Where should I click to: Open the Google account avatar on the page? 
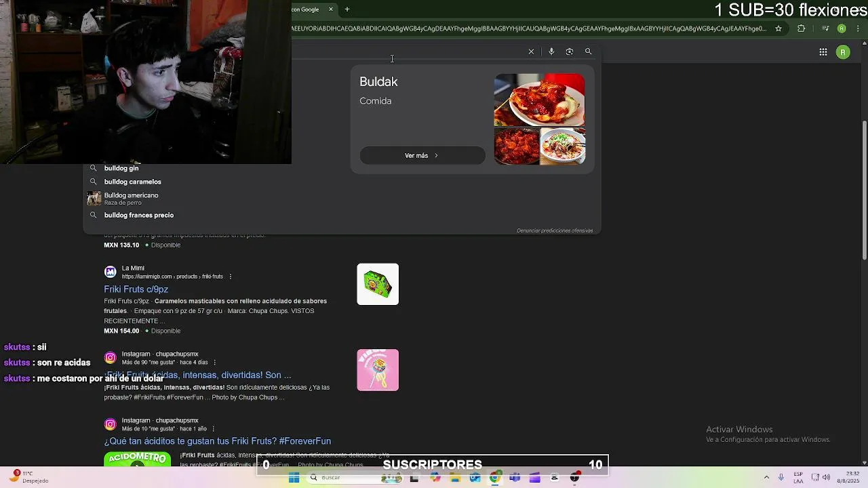[843, 52]
